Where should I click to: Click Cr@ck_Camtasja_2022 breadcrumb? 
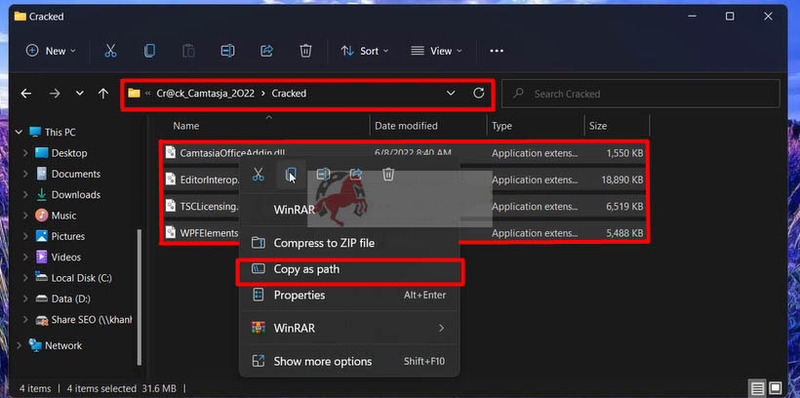click(x=206, y=93)
